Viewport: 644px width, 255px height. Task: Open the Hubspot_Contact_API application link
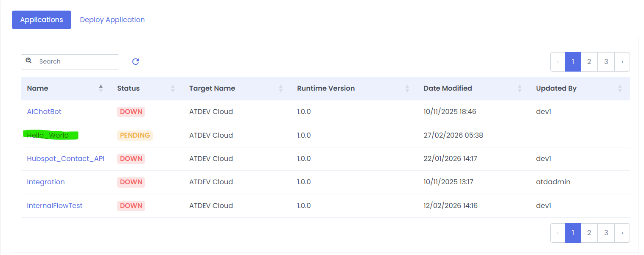[65, 158]
